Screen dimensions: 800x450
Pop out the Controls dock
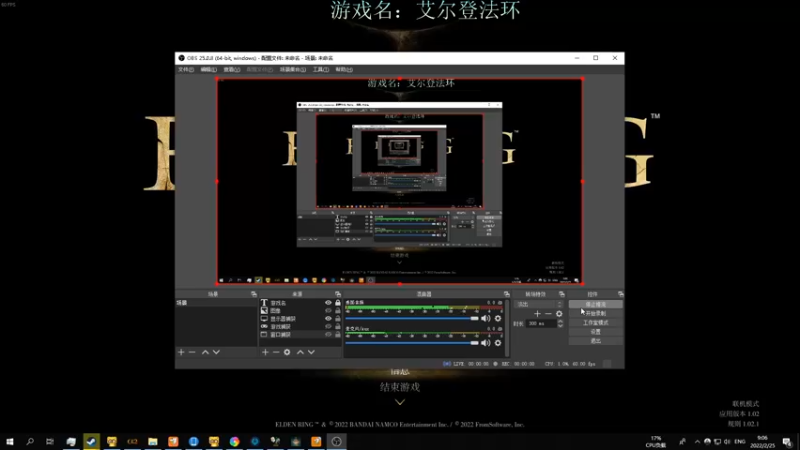point(620,294)
